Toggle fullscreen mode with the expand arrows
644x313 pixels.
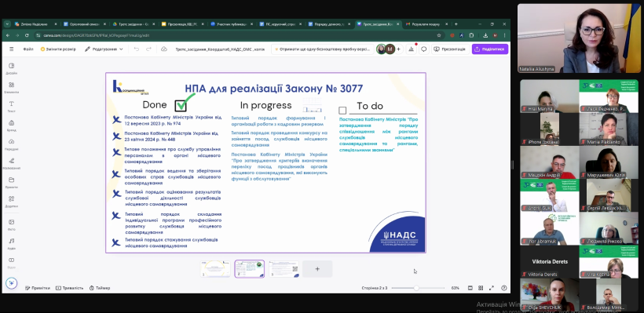point(491,288)
